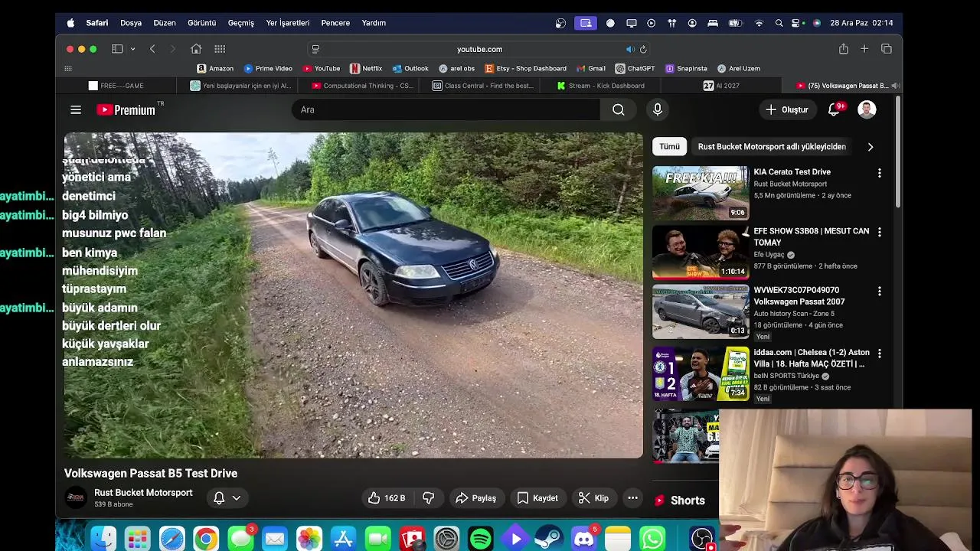980x551 pixels.
Task: Click the video player area
Action: (x=354, y=295)
